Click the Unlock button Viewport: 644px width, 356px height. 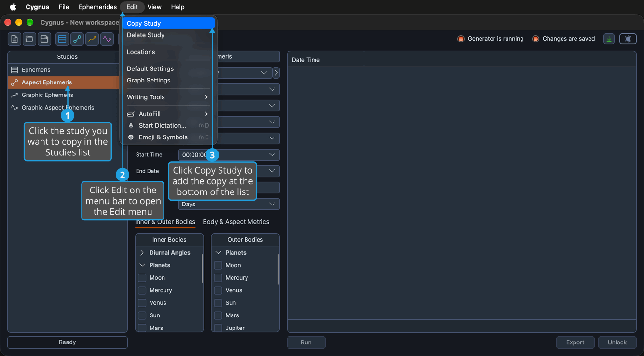coord(617,342)
